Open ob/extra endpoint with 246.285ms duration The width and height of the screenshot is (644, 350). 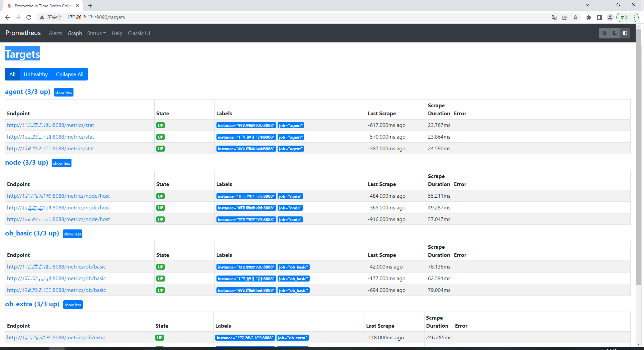pyautogui.click(x=56, y=338)
